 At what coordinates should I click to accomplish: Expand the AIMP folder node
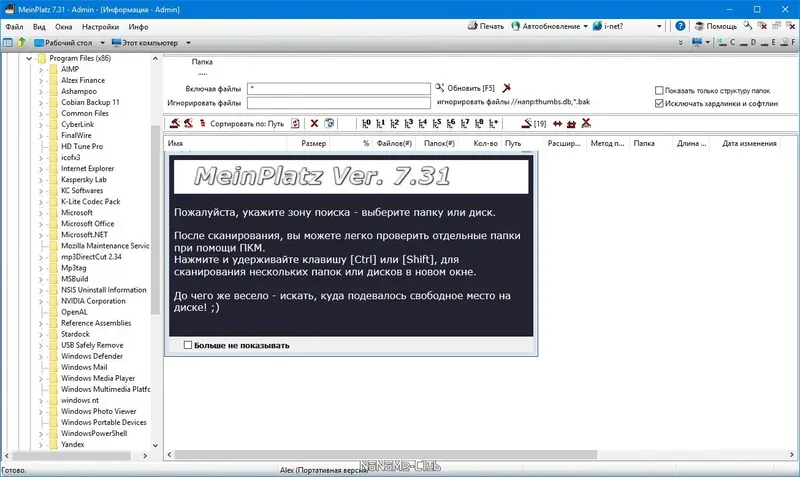click(41, 69)
